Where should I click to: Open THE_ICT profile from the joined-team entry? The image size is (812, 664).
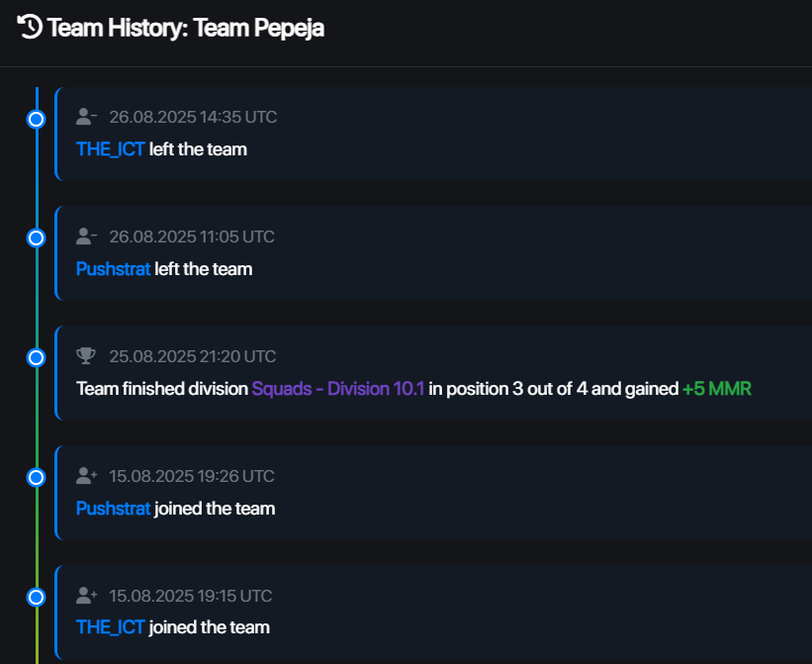click(x=111, y=627)
